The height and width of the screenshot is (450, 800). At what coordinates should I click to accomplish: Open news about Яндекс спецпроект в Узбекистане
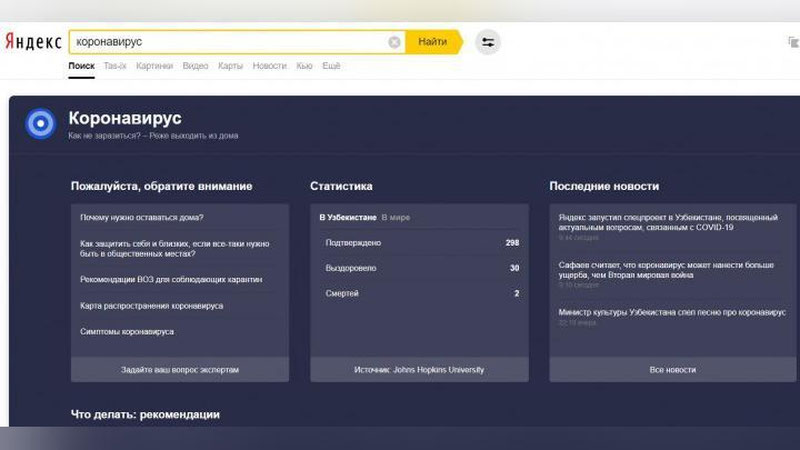pyautogui.click(x=668, y=222)
